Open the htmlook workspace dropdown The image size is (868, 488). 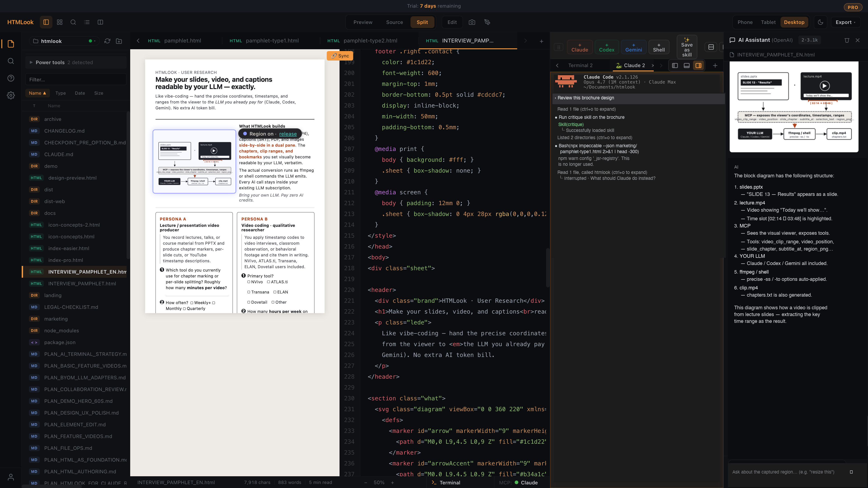tap(64, 41)
